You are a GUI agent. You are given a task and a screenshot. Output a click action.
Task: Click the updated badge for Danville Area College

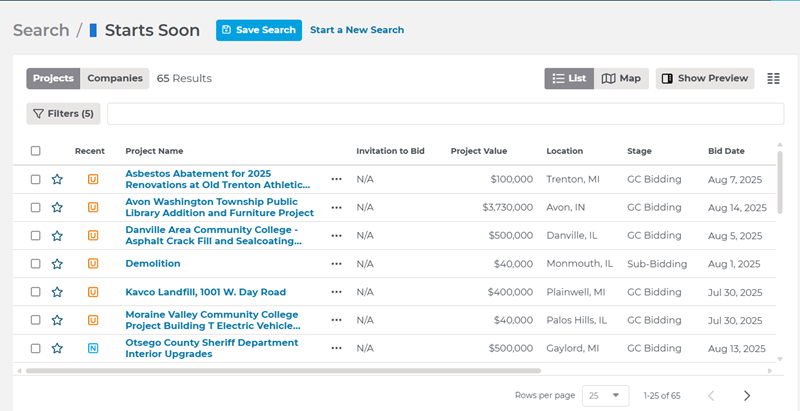93,236
